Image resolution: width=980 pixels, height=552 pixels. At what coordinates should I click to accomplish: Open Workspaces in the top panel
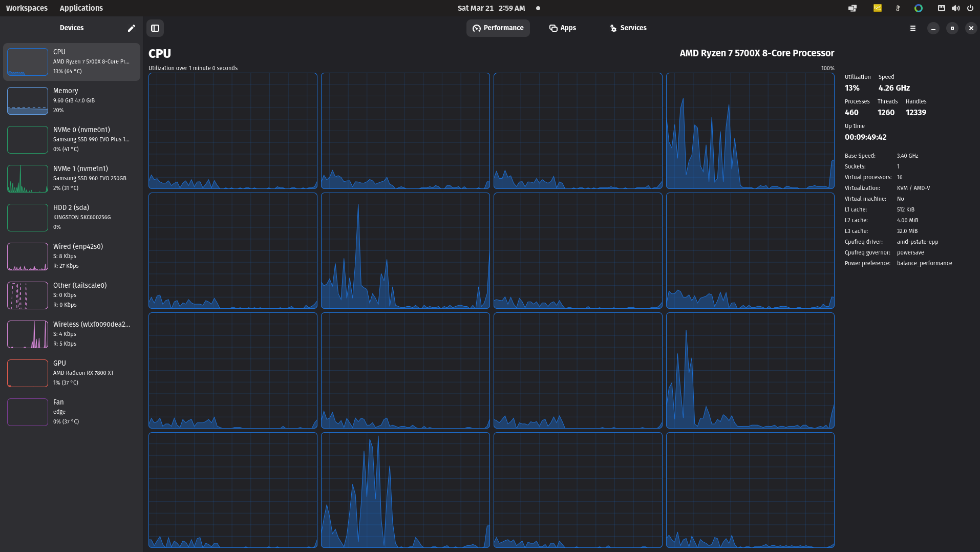click(27, 8)
